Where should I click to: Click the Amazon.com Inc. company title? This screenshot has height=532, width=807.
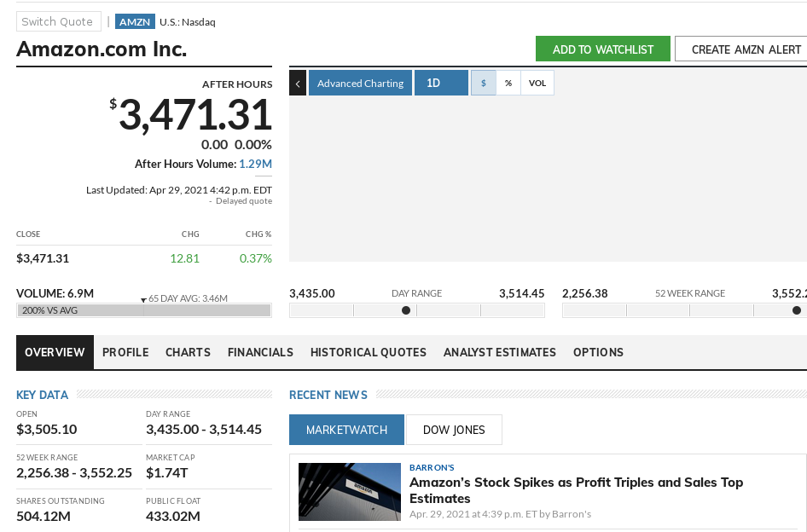pyautogui.click(x=102, y=49)
